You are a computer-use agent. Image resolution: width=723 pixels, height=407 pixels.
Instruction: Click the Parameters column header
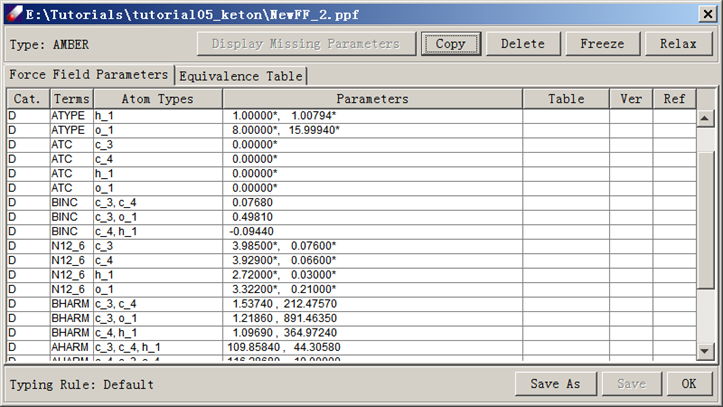point(373,99)
